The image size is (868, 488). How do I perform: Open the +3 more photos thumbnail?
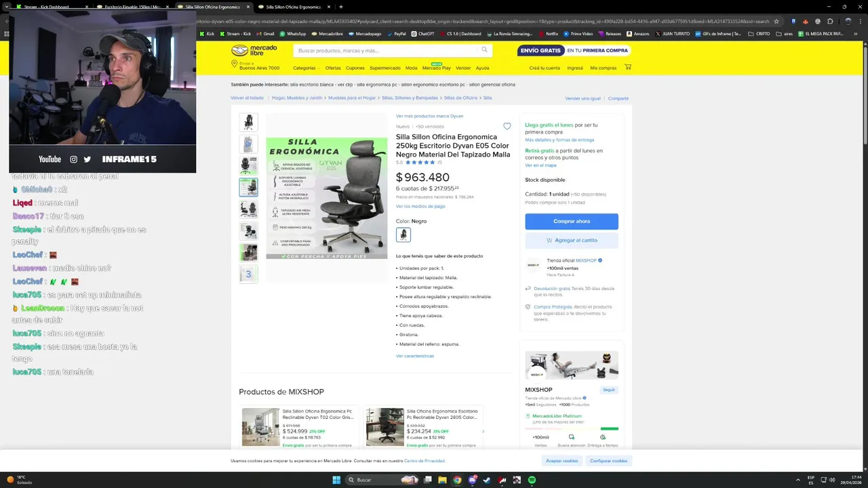(248, 274)
